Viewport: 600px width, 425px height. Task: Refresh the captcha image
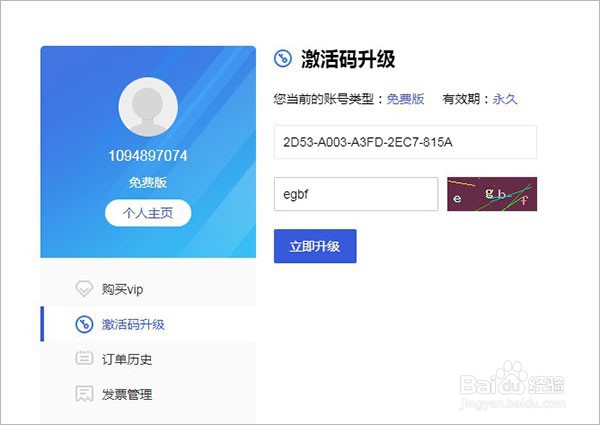[x=492, y=194]
